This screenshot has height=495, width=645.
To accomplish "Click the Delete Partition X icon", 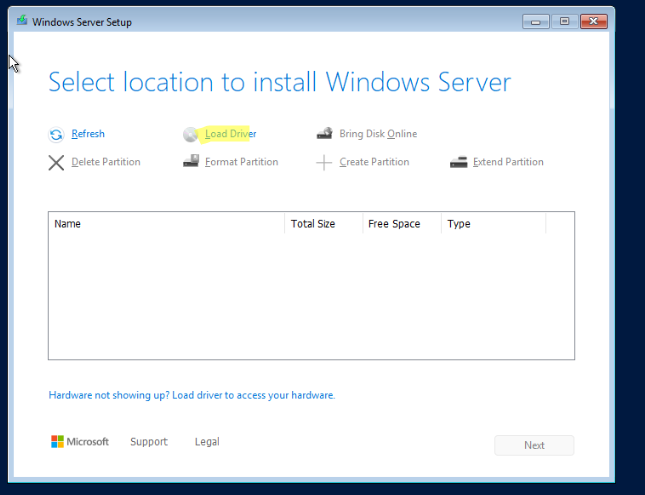I will [x=56, y=162].
